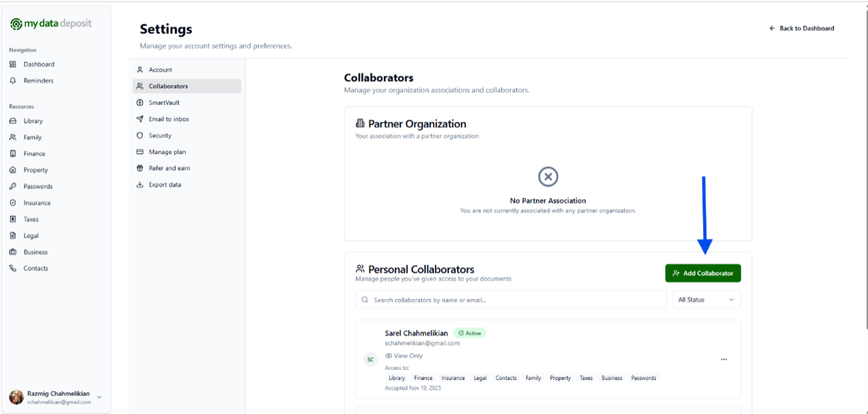Click the Business briefcase icon

pyautogui.click(x=13, y=252)
